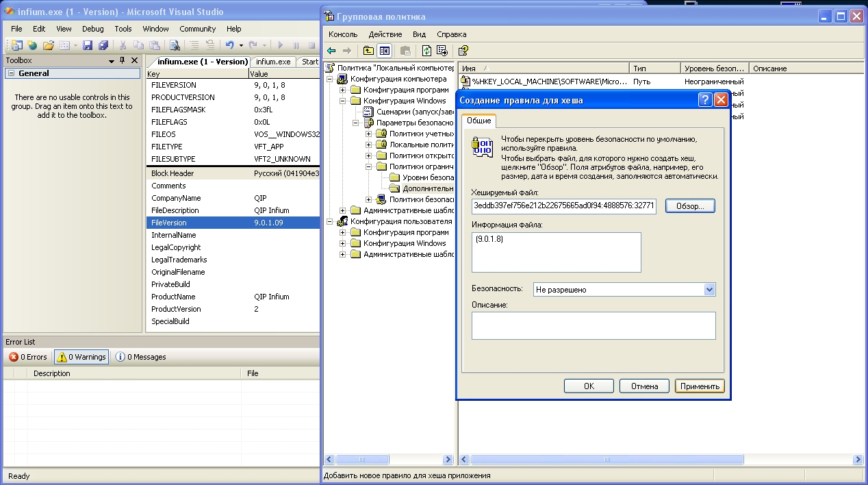The width and height of the screenshot is (868, 485).
Task: Pin the Toolbox panel with auto-hide icon
Action: point(123,61)
